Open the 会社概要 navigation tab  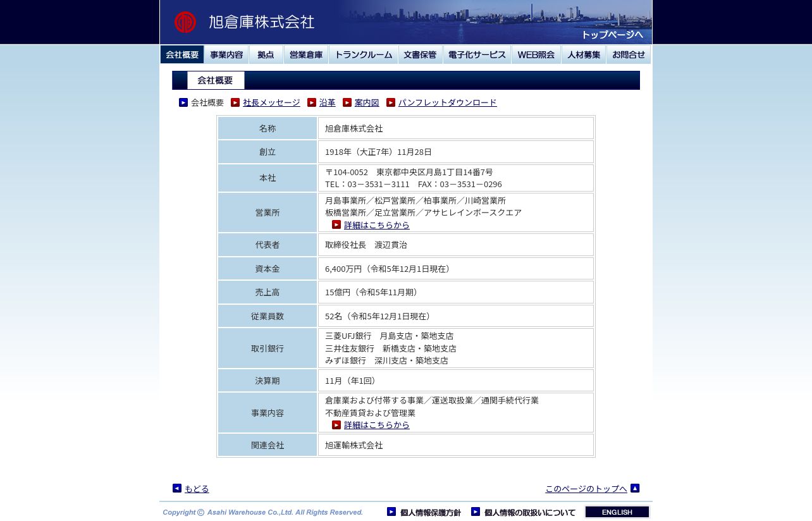click(182, 54)
